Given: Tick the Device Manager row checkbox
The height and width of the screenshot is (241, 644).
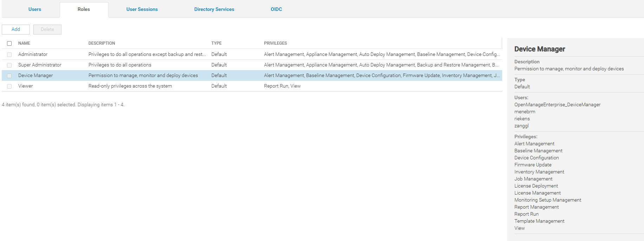Looking at the screenshot, I should (9, 76).
